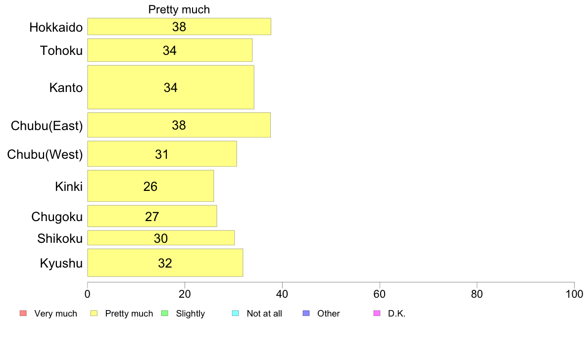
Task: Click the yellow Pretty much legend swatch
Action: click(x=94, y=314)
